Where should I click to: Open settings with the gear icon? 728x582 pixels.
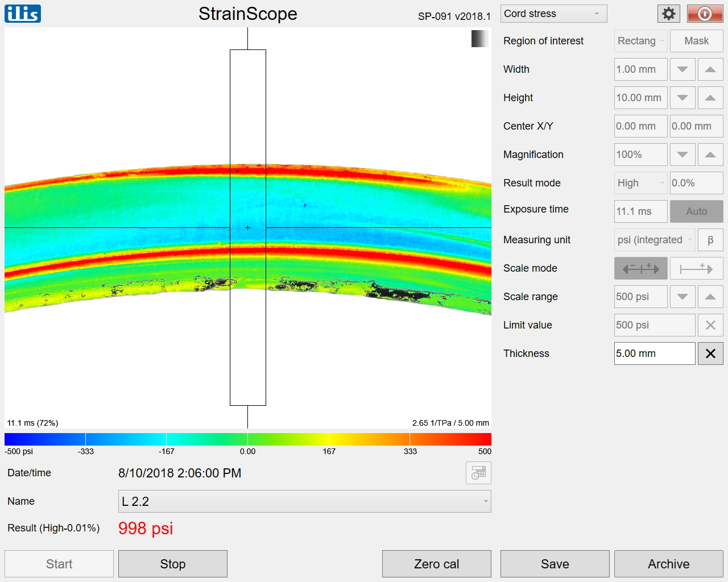coord(669,14)
